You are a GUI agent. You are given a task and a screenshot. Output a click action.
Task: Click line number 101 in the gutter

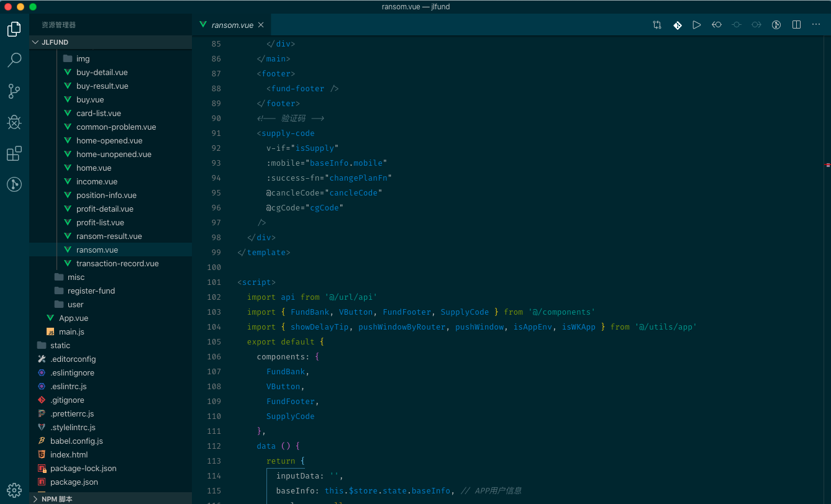click(214, 282)
